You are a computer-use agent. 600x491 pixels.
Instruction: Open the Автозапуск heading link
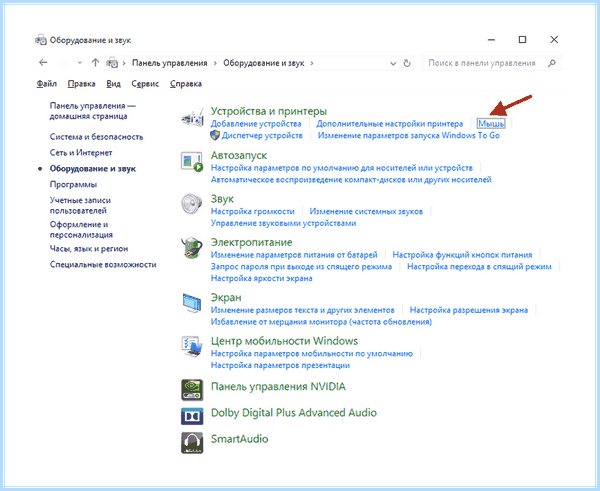tap(239, 155)
